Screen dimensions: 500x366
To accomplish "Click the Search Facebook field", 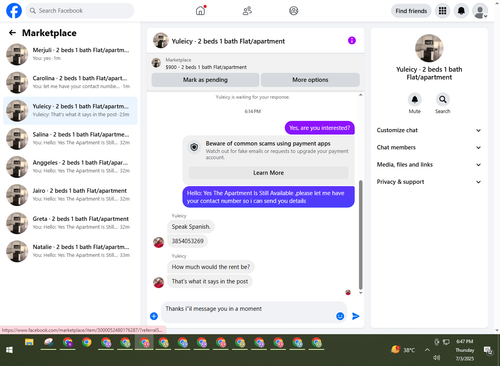I will point(80,11).
